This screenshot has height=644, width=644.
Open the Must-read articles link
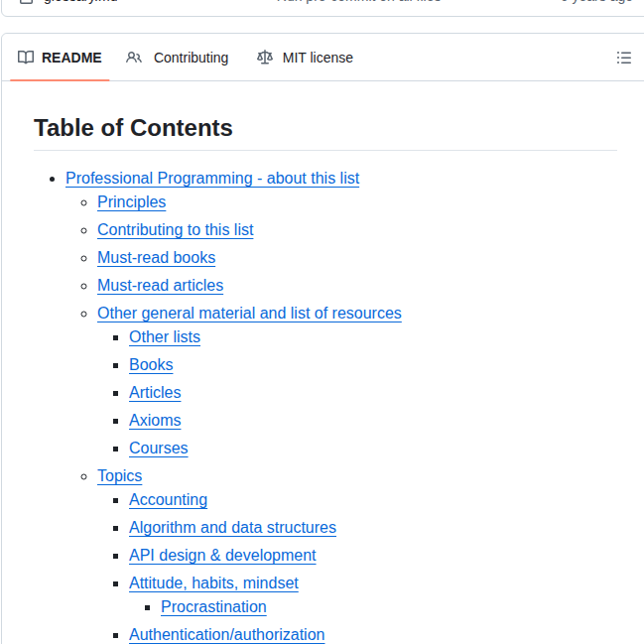160,286
